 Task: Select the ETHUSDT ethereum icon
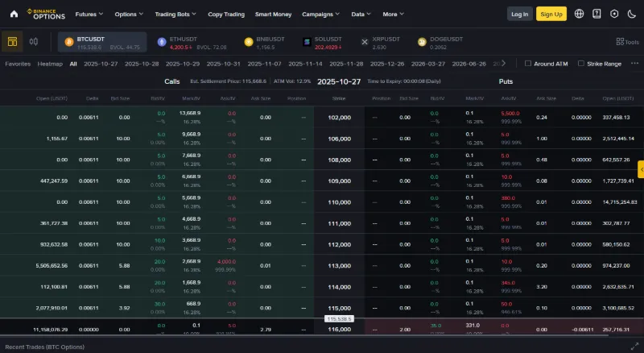(162, 42)
